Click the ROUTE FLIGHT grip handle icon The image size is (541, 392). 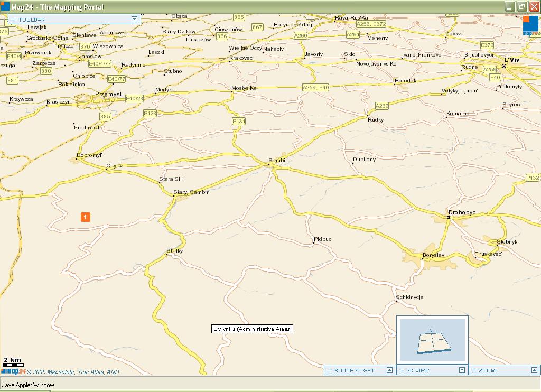pos(329,370)
